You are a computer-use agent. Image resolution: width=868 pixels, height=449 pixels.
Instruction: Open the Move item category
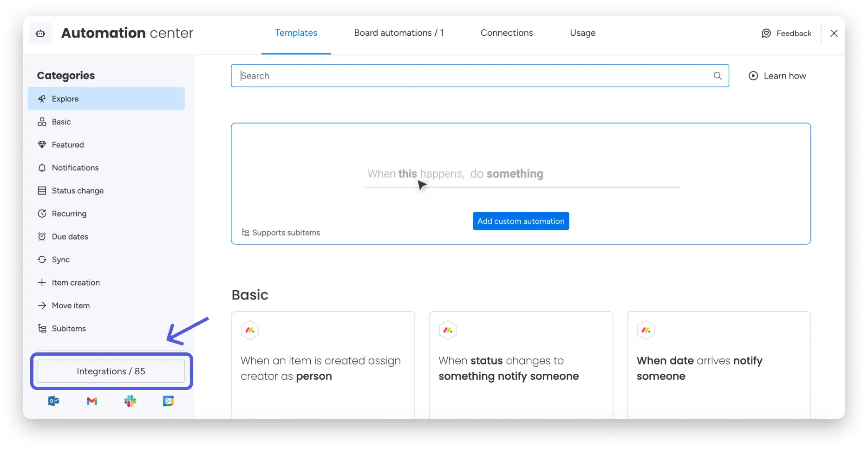coord(106,306)
